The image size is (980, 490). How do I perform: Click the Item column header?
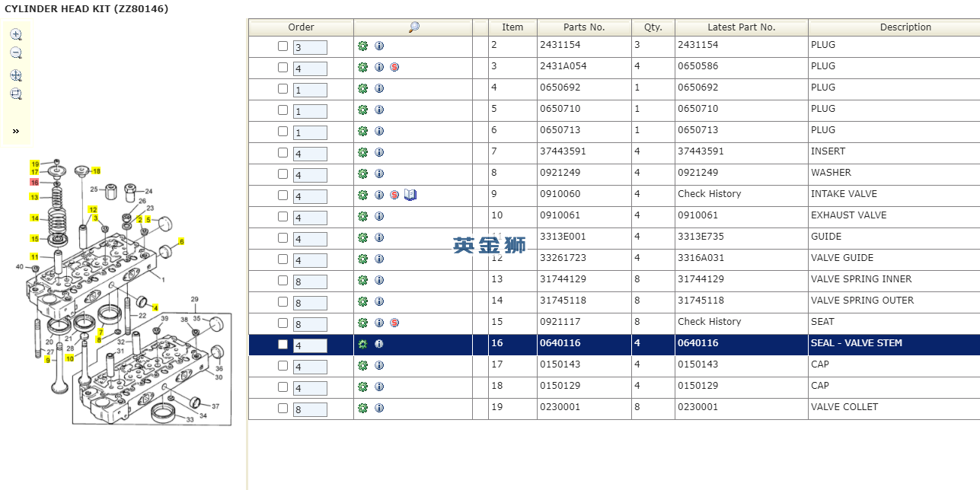[512, 27]
